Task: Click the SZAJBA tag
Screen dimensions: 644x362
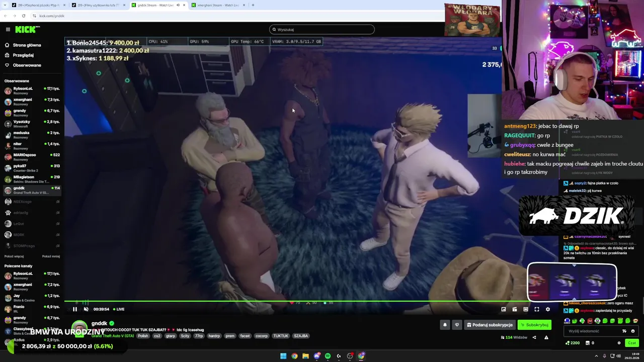Action: 301,336
